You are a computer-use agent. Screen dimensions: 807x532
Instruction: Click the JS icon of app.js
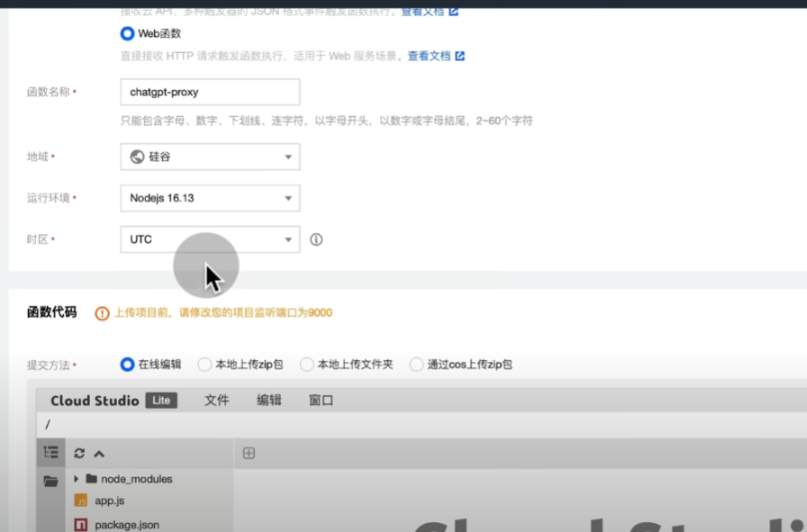pyautogui.click(x=81, y=500)
